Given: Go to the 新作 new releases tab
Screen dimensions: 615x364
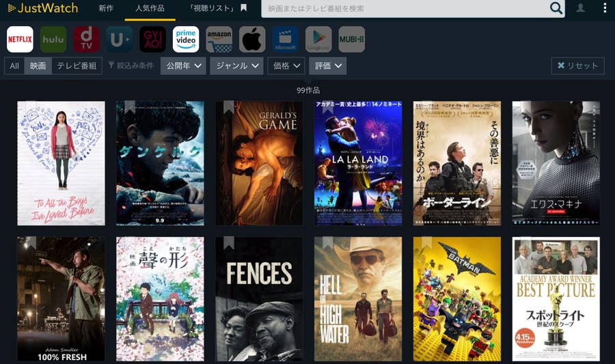Looking at the screenshot, I should click(106, 8).
